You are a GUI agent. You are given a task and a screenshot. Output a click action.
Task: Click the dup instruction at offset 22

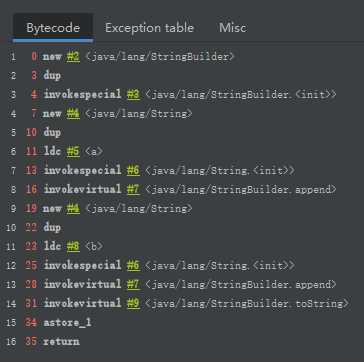(x=52, y=228)
